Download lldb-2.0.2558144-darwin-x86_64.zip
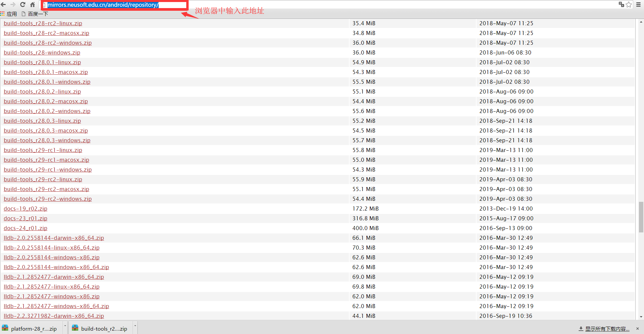The width and height of the screenshot is (644, 334). [x=54, y=238]
